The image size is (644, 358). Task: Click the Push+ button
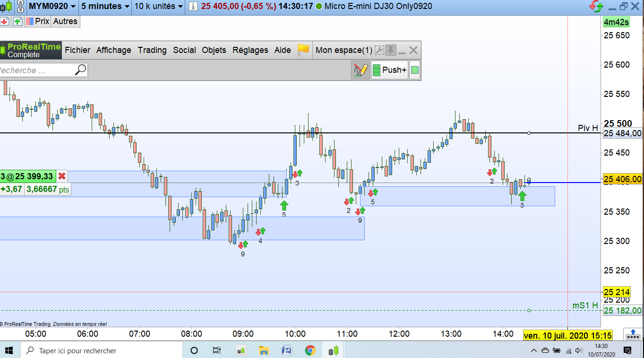(x=390, y=70)
